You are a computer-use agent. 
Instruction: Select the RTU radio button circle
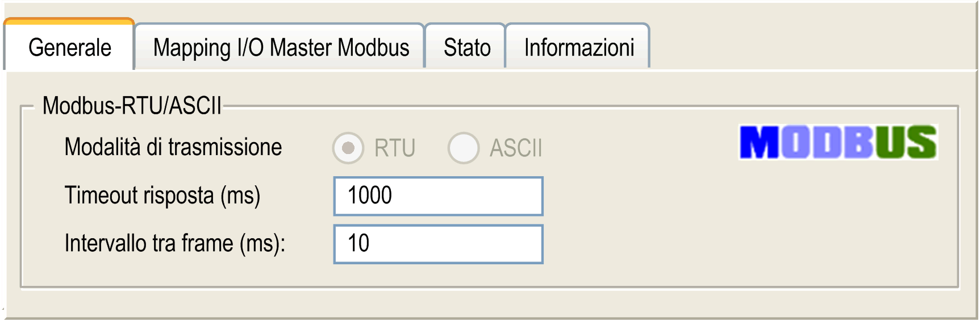[348, 148]
